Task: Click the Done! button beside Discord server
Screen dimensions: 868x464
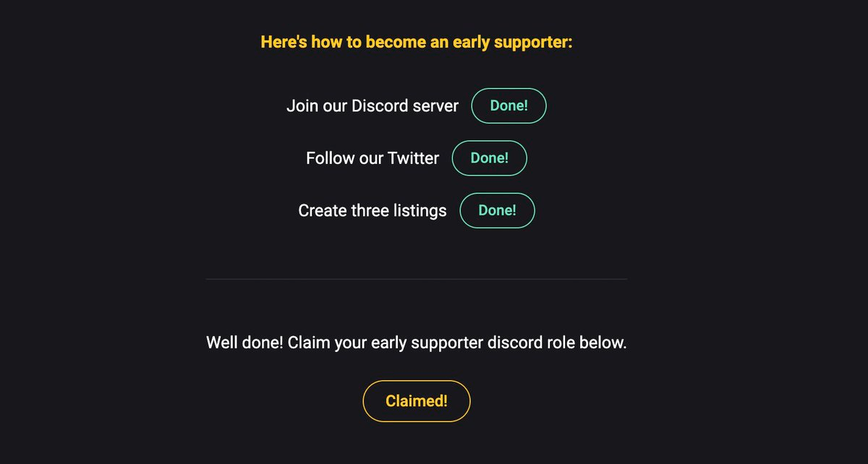Action: click(509, 106)
